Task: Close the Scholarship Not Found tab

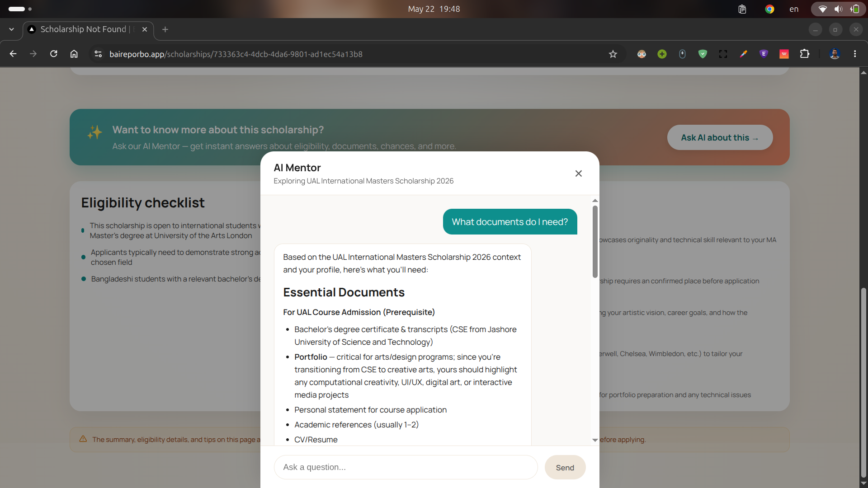Action: [145, 29]
